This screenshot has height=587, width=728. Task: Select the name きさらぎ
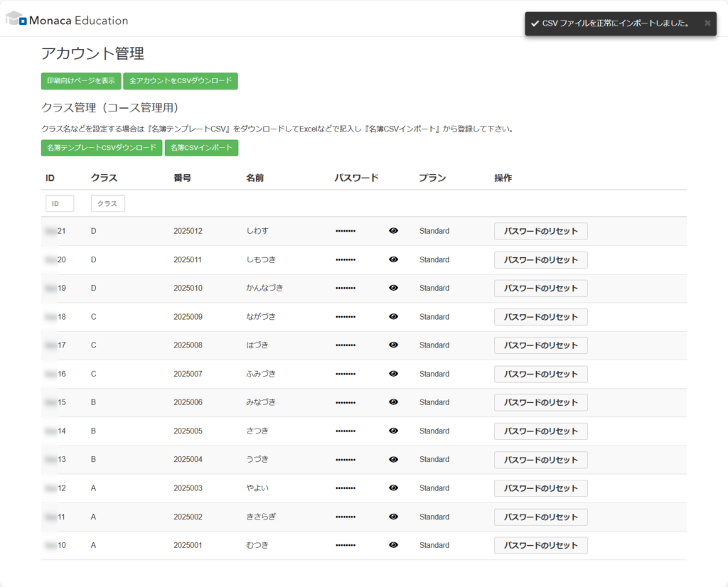261,517
